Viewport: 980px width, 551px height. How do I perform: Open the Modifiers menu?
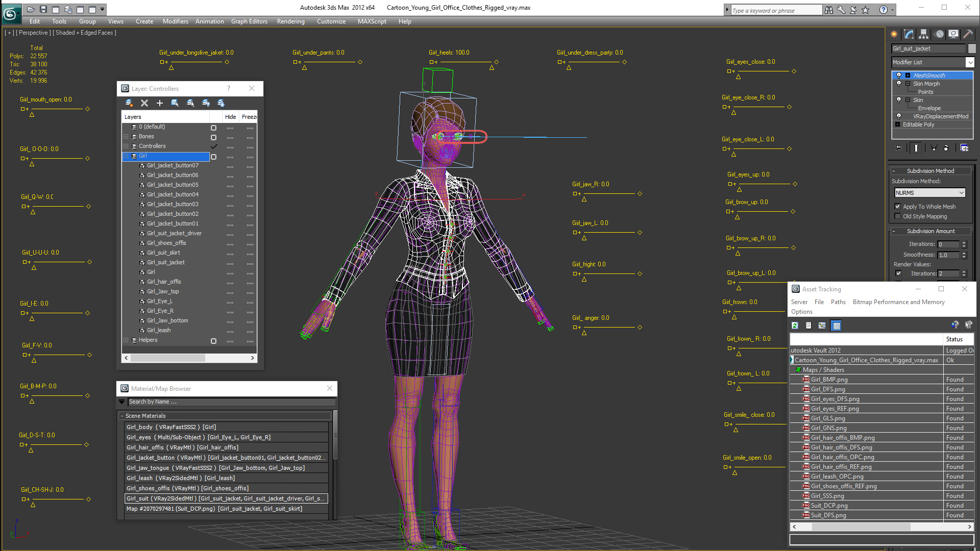[x=175, y=21]
